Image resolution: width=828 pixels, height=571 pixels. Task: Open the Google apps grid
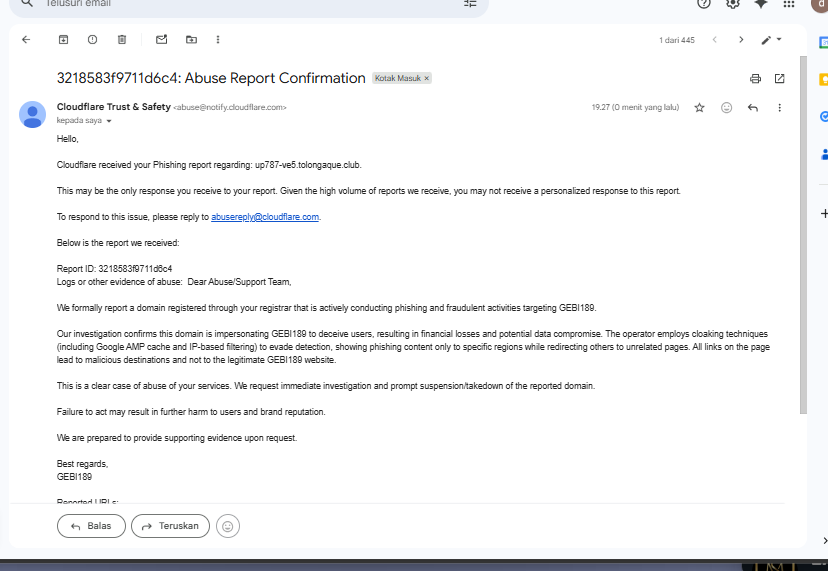coord(788,3)
